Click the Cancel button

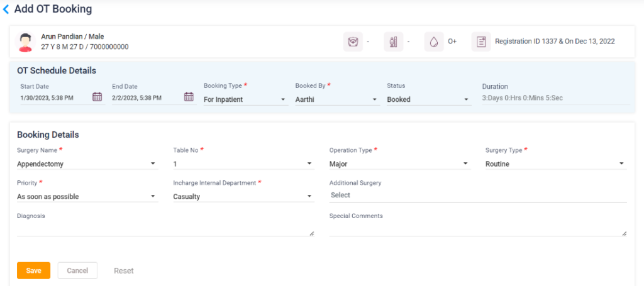coord(77,270)
